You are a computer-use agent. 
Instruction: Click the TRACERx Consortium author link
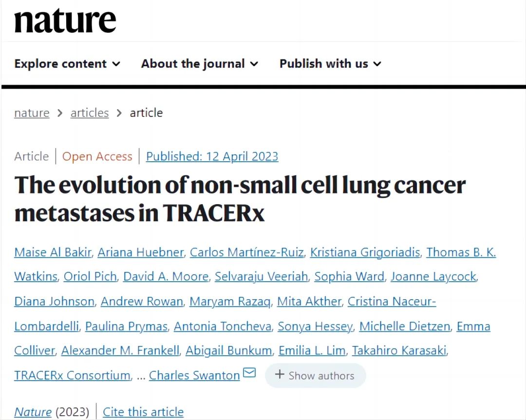click(x=72, y=375)
